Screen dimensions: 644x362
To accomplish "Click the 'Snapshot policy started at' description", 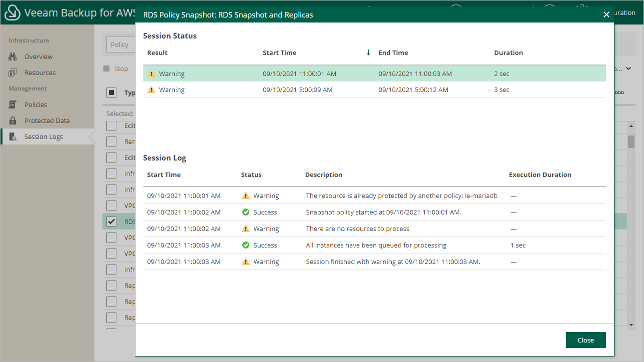I will (384, 212).
